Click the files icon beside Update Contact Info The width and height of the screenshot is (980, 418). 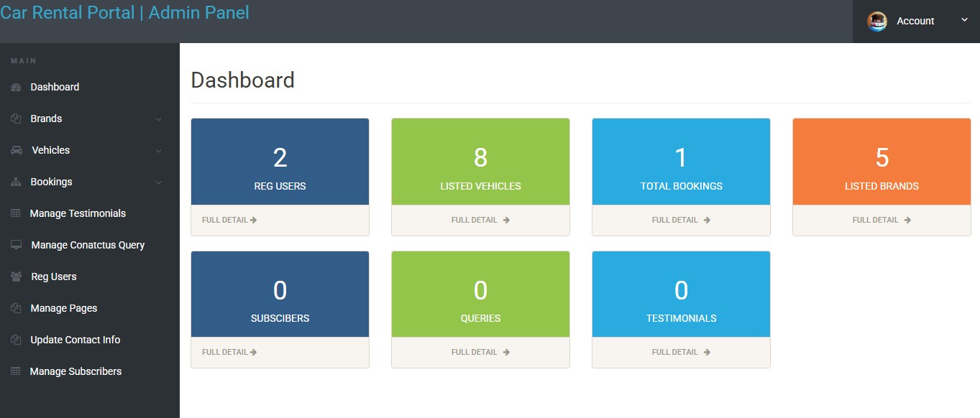pyautogui.click(x=16, y=340)
